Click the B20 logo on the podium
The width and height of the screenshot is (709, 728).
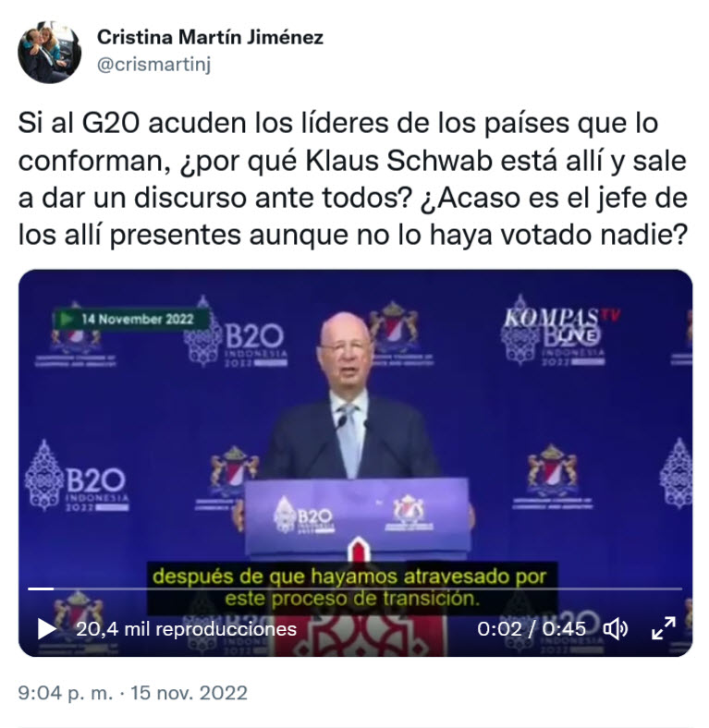click(x=304, y=516)
